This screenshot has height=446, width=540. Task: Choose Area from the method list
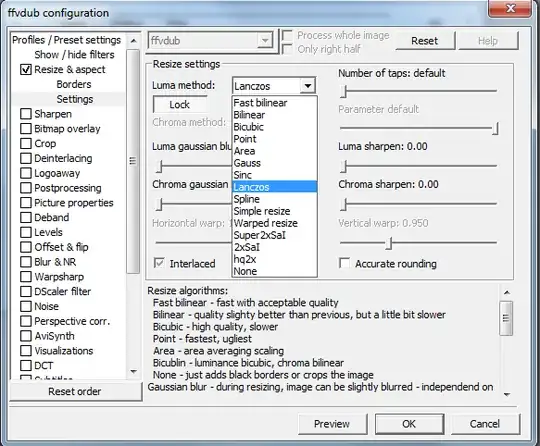274,151
